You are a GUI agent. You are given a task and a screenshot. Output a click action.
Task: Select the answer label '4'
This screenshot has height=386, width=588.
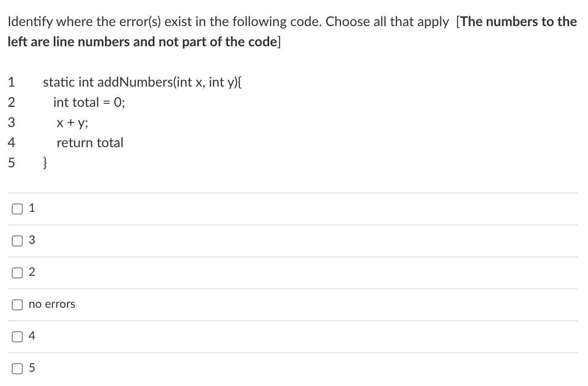point(32,336)
